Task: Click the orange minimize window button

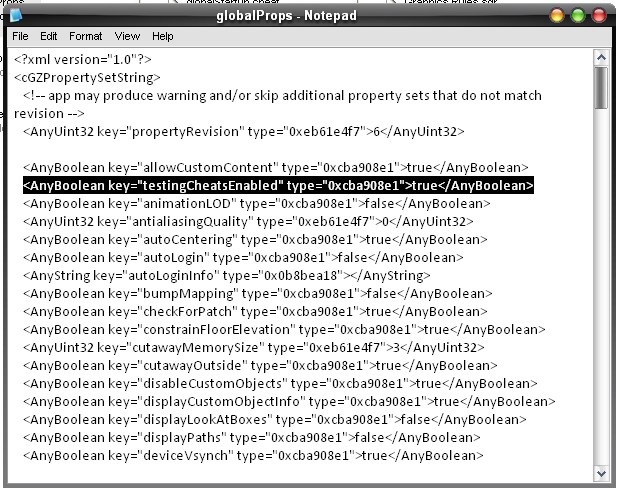Action: (557, 16)
